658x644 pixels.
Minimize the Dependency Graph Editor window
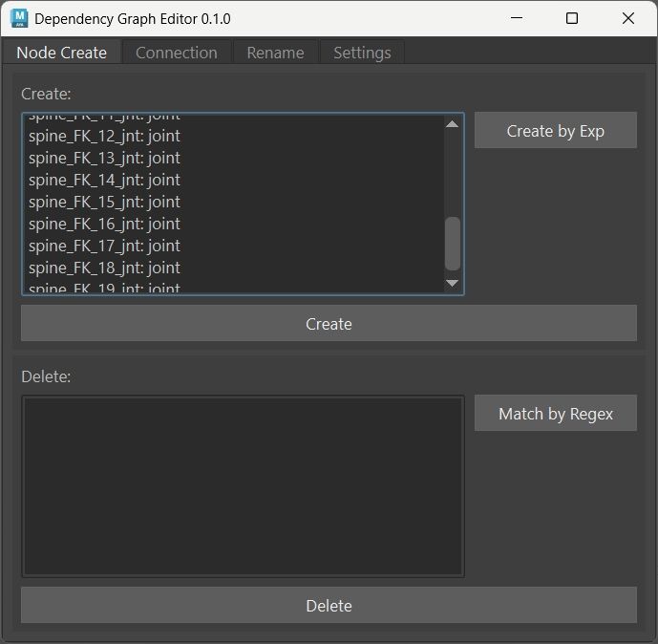[517, 18]
